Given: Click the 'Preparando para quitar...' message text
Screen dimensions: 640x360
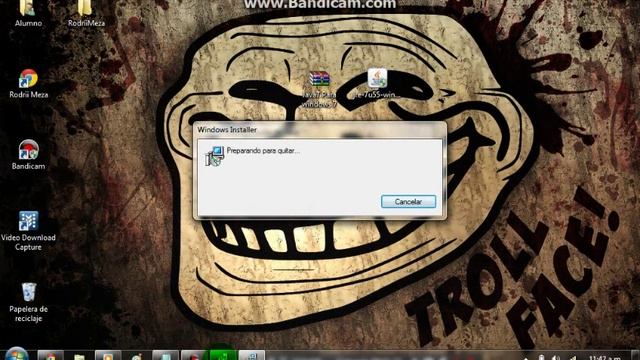Looking at the screenshot, I should click(x=263, y=151).
